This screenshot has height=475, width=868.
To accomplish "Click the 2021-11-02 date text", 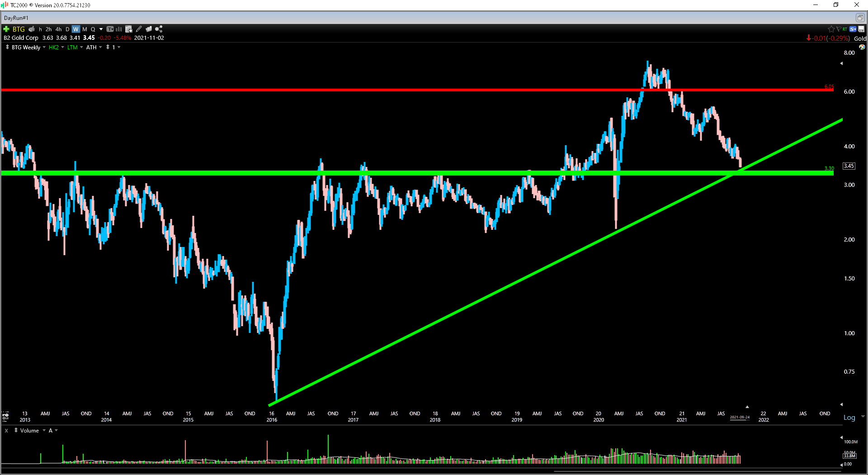I will (149, 38).
